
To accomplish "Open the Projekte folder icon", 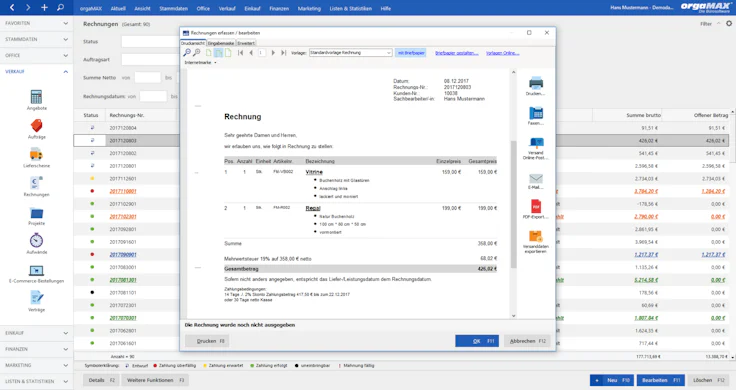I will (x=36, y=213).
